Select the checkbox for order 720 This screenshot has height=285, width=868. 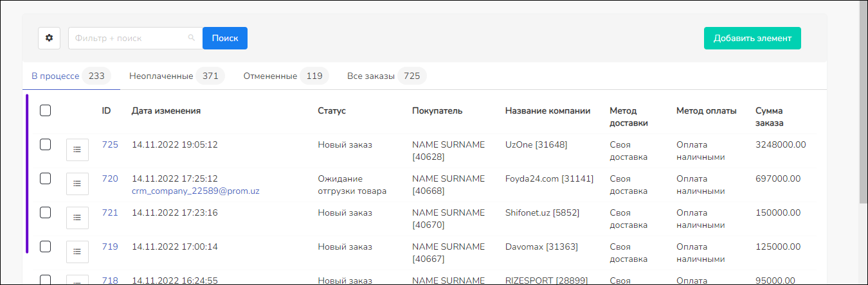click(46, 178)
